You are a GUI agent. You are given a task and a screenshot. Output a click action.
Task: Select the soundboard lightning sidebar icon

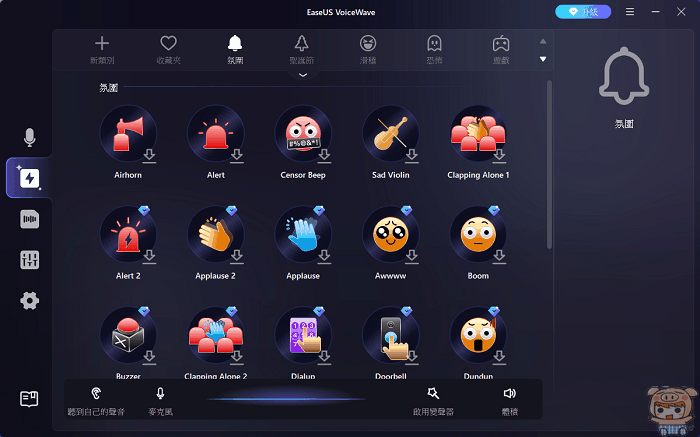[29, 178]
